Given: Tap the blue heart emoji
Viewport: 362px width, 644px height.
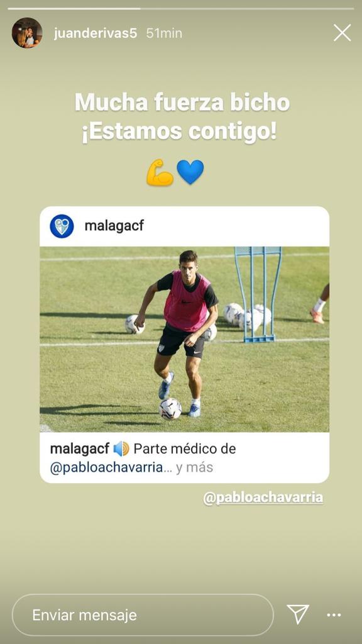Looking at the screenshot, I should (190, 172).
